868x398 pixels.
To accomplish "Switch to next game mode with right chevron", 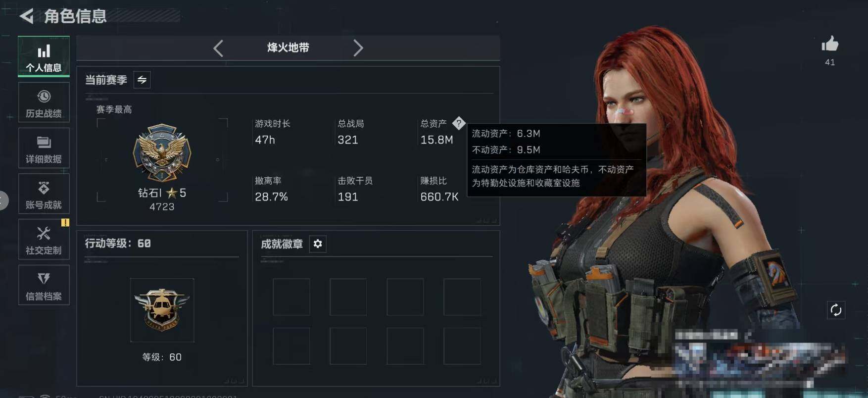I will 358,48.
